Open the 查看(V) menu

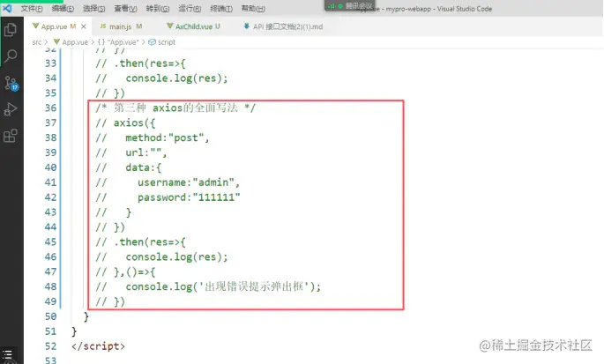pyautogui.click(x=125, y=9)
